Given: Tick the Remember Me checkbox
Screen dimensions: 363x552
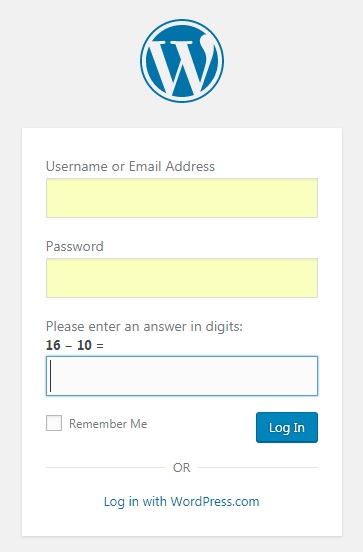Looking at the screenshot, I should 54,423.
